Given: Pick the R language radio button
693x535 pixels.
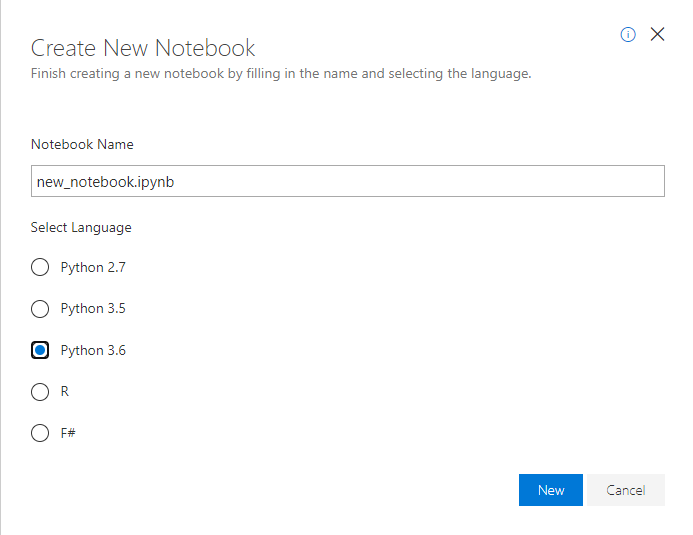Looking at the screenshot, I should 40,392.
